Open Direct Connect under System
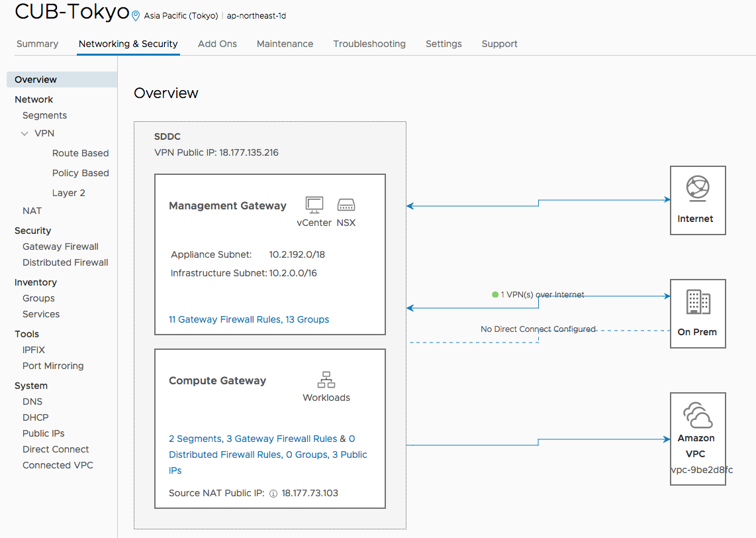This screenshot has height=538, width=756. pyautogui.click(x=56, y=449)
